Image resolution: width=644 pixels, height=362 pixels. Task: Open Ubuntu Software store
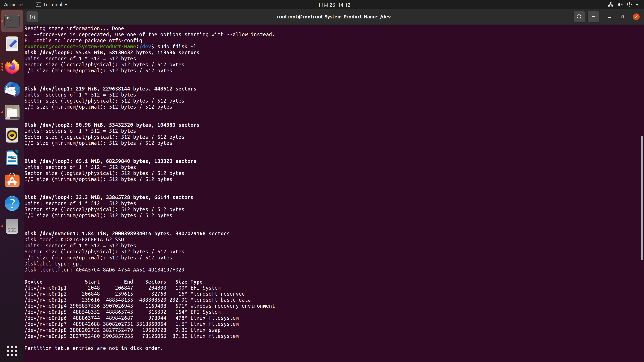pyautogui.click(x=12, y=180)
